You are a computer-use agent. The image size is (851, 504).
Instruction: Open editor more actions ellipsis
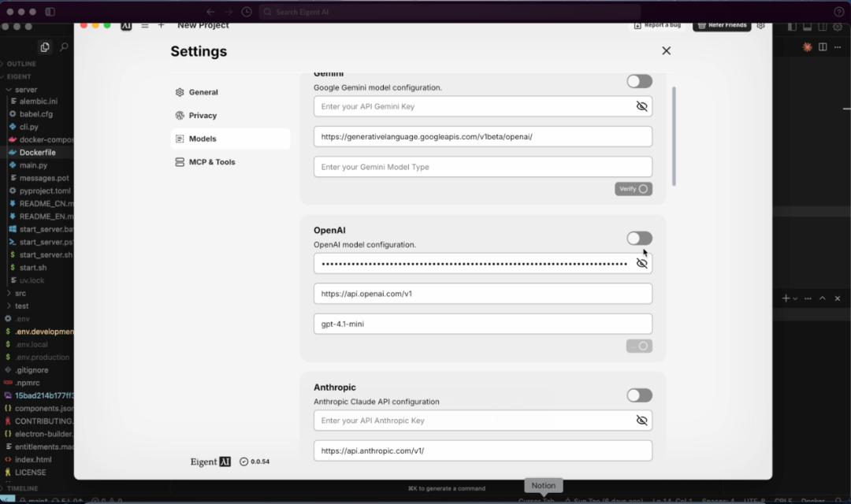pyautogui.click(x=838, y=47)
